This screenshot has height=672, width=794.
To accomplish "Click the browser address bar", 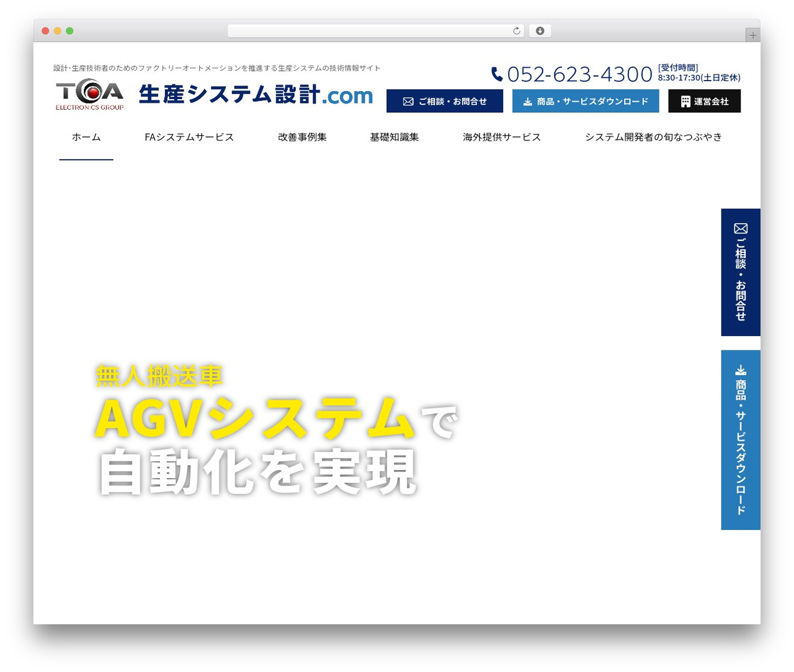I will click(376, 31).
